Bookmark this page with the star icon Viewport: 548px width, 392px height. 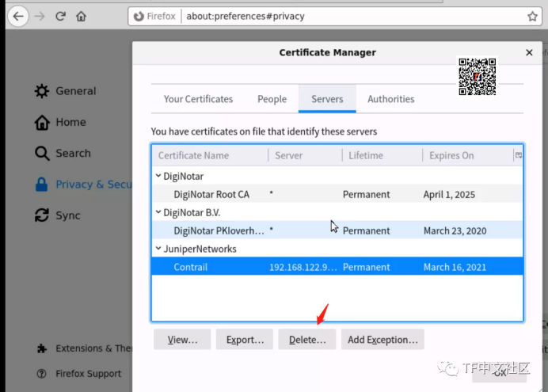[532, 16]
